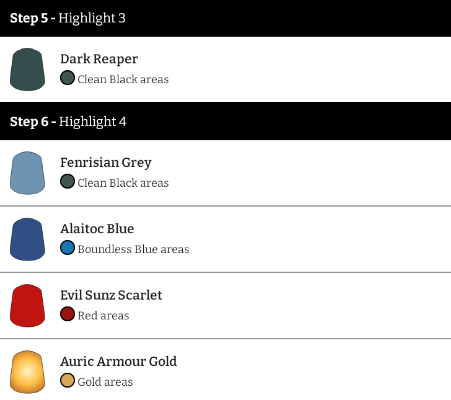Select the Alaitoc Blue paint pot icon
The width and height of the screenshot is (451, 400).
pos(27,239)
